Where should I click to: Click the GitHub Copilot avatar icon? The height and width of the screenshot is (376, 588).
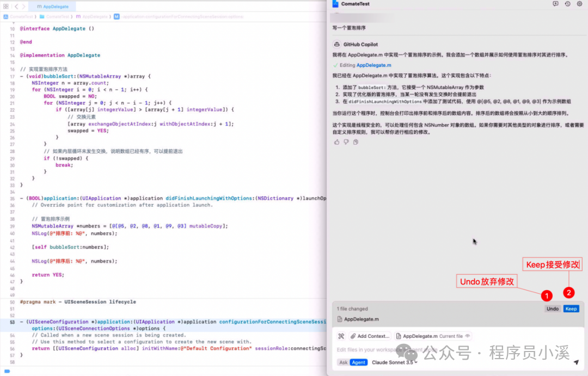click(x=337, y=44)
